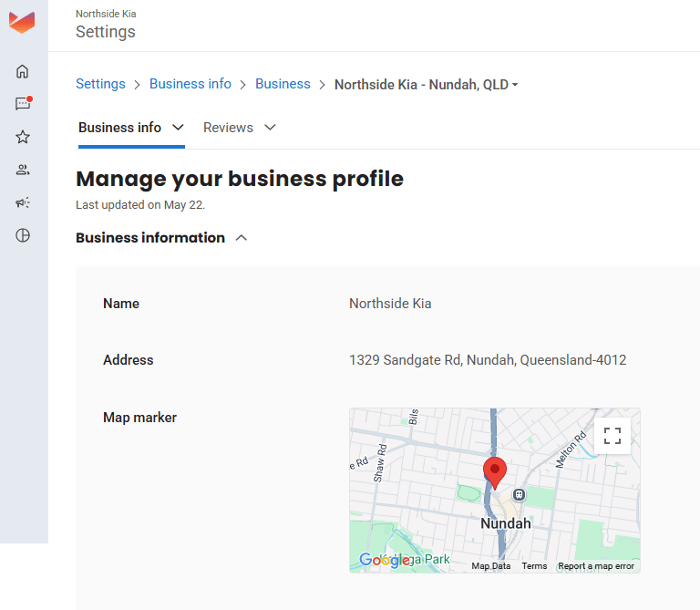Open the Northside Kia - Nundah, QLD location dropdown
This screenshot has width=700, height=610.
click(426, 85)
